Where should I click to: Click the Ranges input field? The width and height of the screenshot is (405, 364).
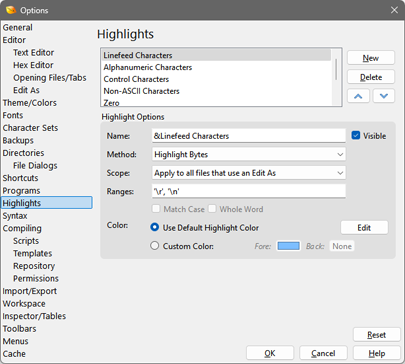(249, 191)
